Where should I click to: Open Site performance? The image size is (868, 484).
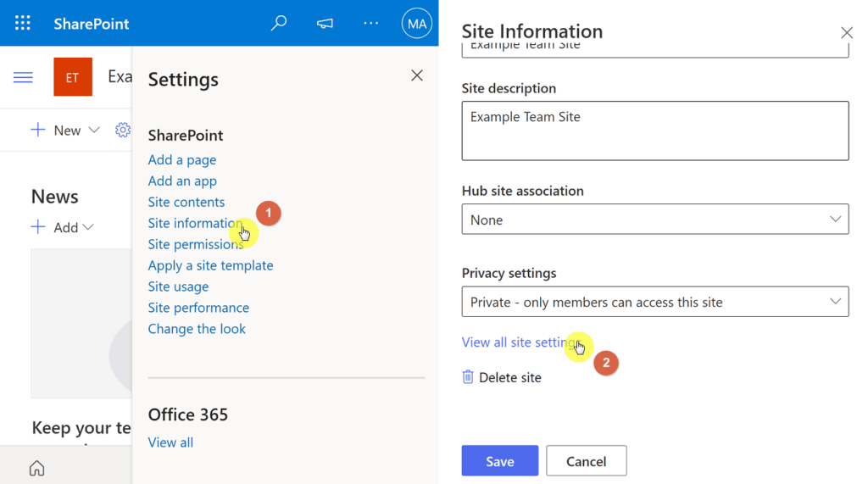pyautogui.click(x=198, y=308)
